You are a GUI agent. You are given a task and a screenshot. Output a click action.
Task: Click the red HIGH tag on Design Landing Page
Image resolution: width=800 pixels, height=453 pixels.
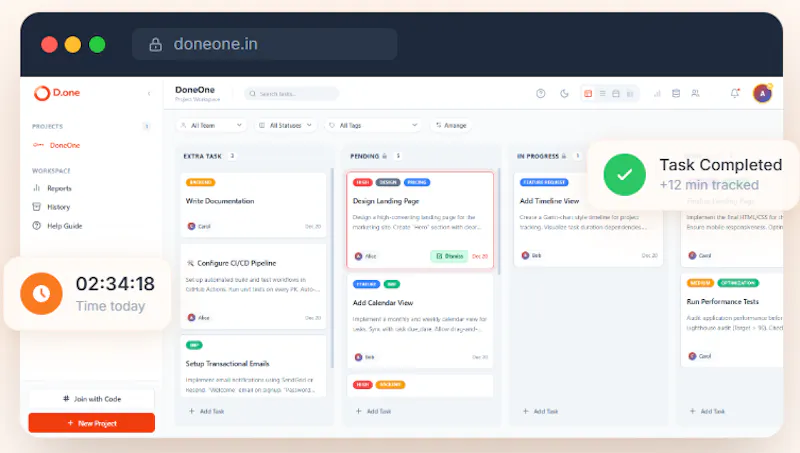coord(363,183)
